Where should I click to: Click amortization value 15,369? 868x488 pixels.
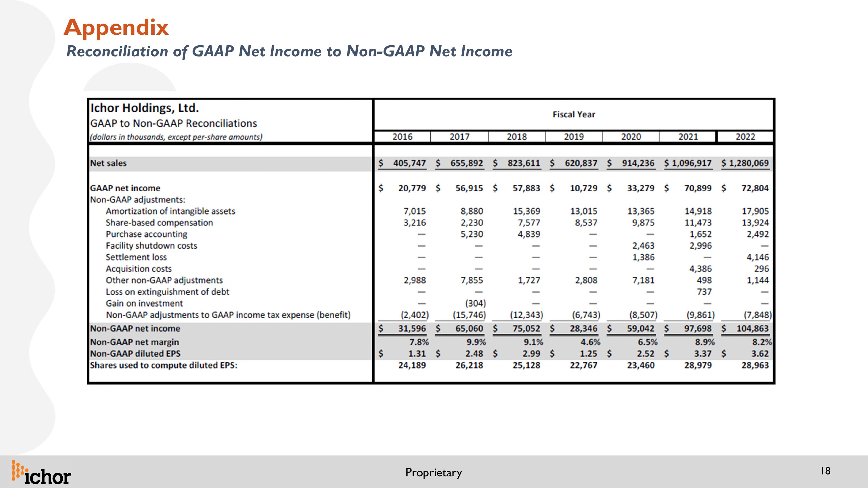526,211
